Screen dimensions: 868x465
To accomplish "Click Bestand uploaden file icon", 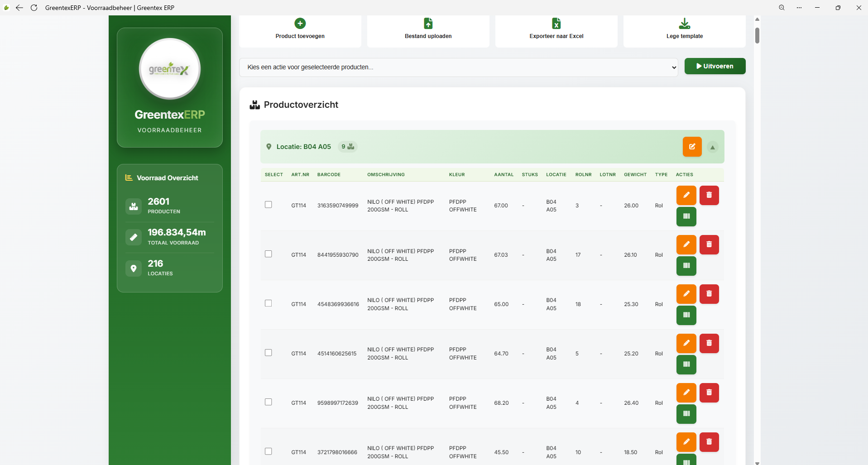I will click(428, 23).
